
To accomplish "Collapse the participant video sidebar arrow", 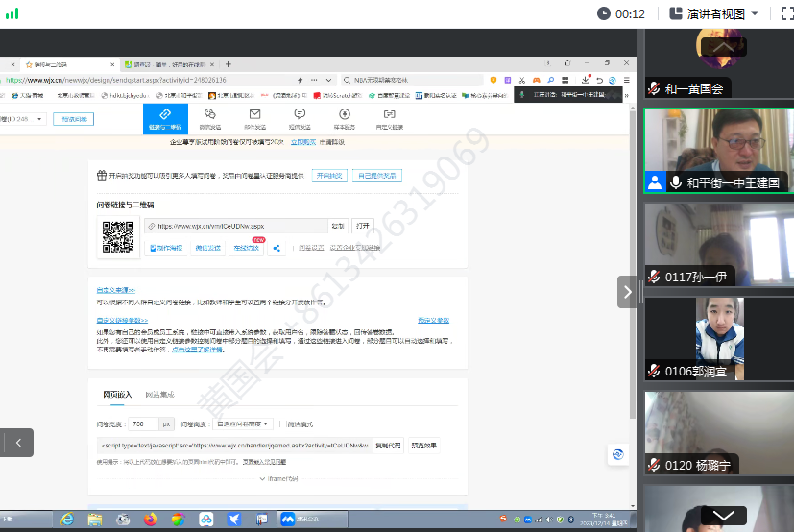I will click(628, 291).
